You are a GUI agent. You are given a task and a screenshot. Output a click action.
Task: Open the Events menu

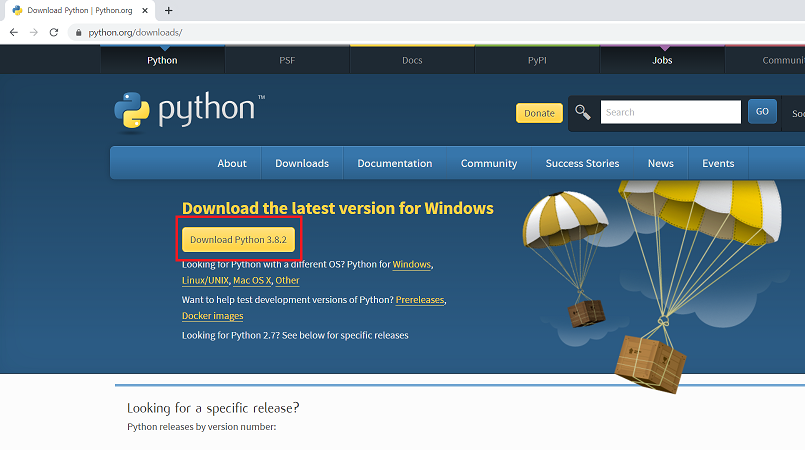[718, 163]
